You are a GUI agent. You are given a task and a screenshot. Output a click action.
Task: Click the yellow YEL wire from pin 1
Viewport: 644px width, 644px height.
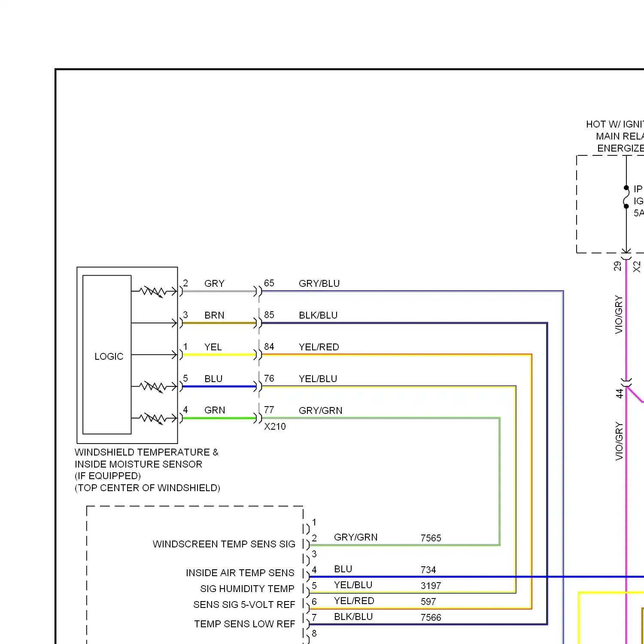pos(219,355)
